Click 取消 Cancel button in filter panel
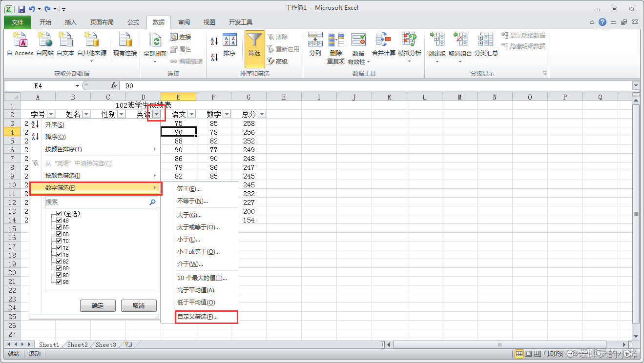The width and height of the screenshot is (644, 363). pyautogui.click(x=139, y=306)
